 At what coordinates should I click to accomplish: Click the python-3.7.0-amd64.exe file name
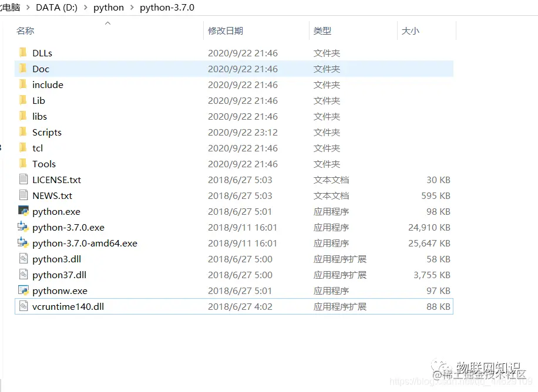[x=85, y=243]
